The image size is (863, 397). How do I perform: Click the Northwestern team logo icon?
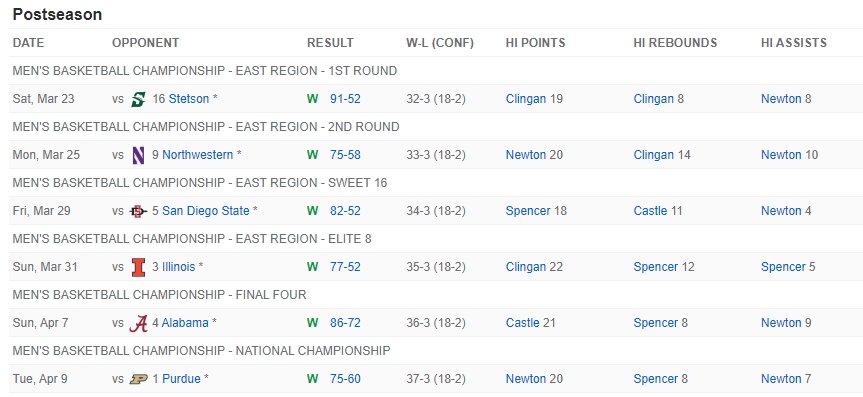click(138, 155)
